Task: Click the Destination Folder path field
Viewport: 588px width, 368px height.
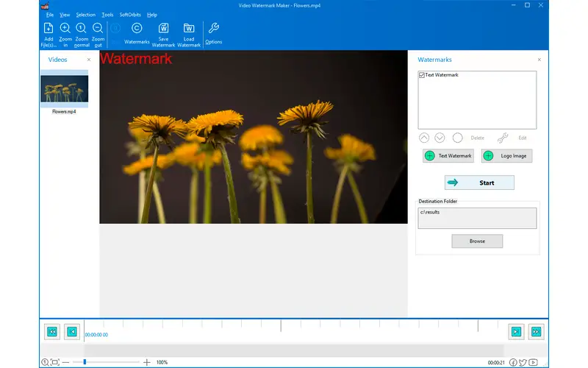Action: pos(477,218)
